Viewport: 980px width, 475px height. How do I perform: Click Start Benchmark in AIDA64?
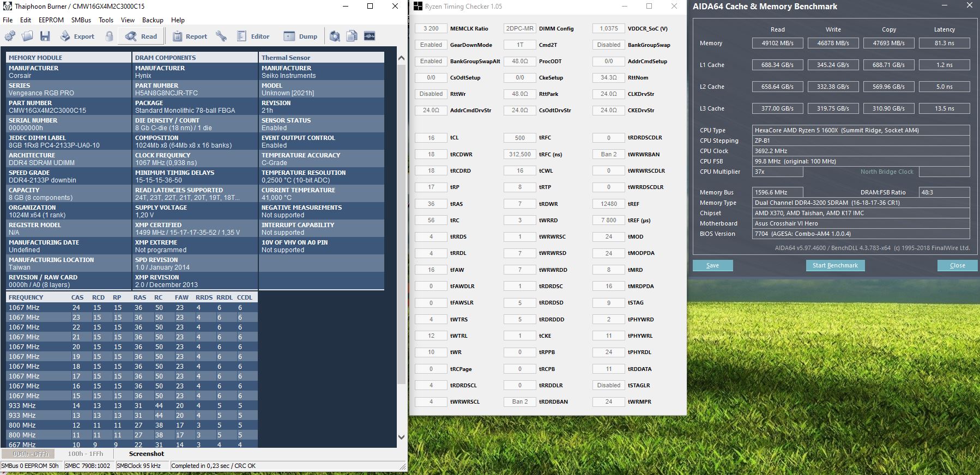pos(835,265)
